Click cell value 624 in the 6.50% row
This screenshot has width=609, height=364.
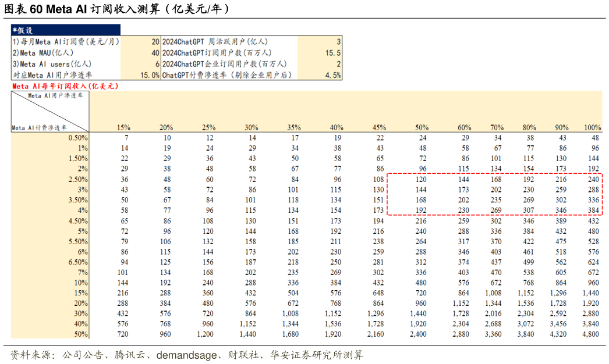593,262
